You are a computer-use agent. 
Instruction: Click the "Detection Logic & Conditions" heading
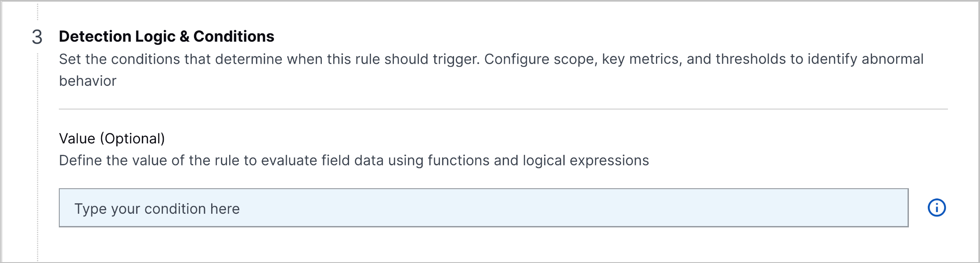click(166, 37)
